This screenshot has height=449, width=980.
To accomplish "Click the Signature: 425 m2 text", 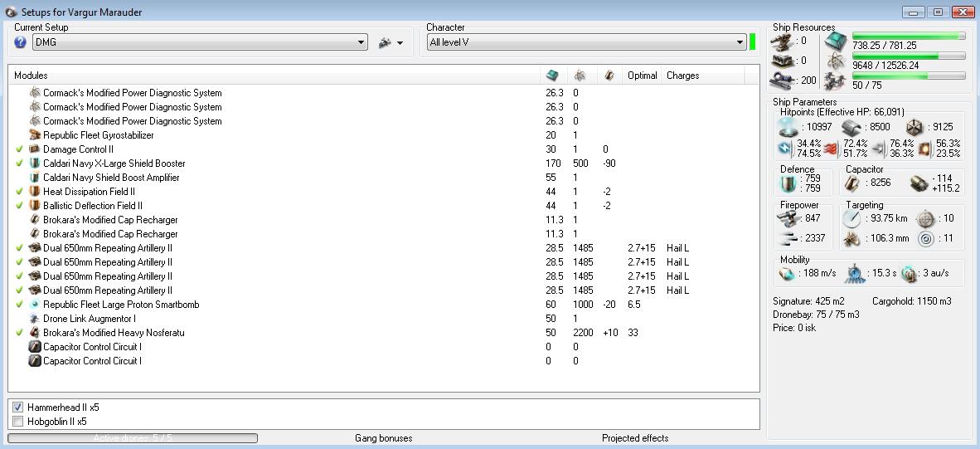I will coord(808,301).
